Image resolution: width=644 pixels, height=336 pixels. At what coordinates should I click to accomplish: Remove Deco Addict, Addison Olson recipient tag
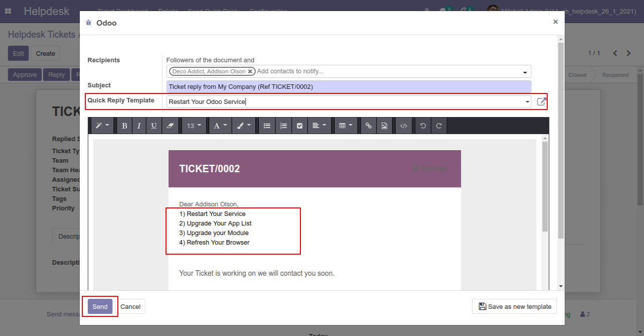[x=250, y=71]
